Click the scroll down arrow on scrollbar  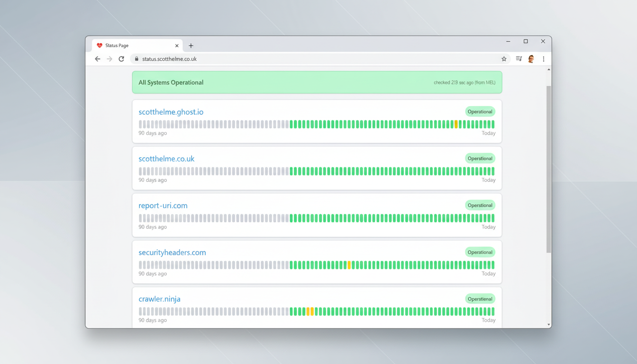[x=549, y=325]
